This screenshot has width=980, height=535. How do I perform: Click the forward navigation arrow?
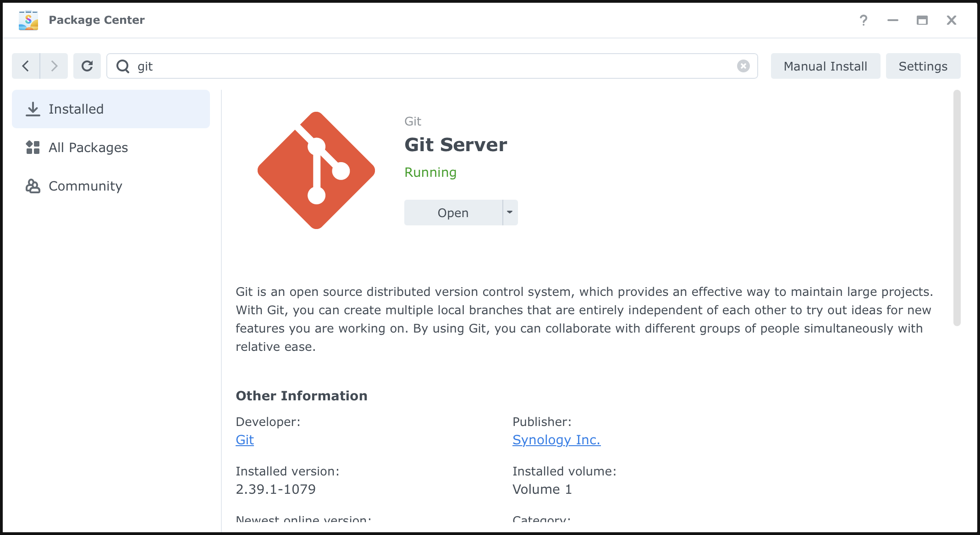(x=54, y=66)
